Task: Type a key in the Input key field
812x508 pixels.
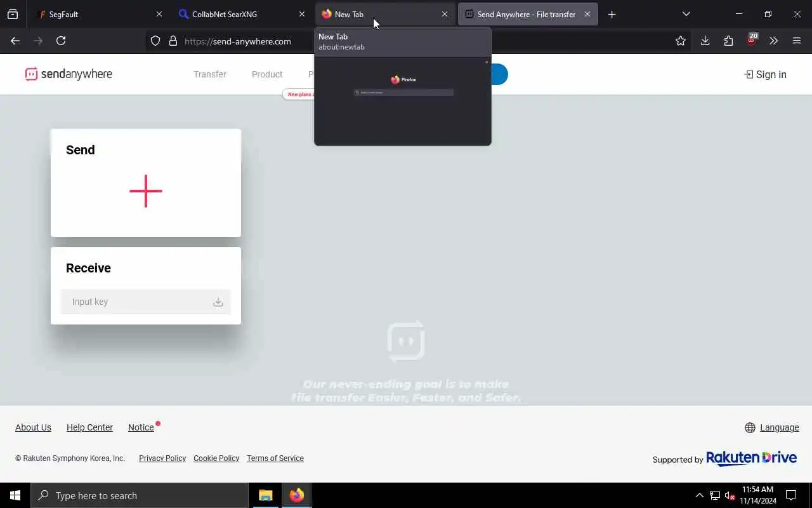Action: pos(146,302)
